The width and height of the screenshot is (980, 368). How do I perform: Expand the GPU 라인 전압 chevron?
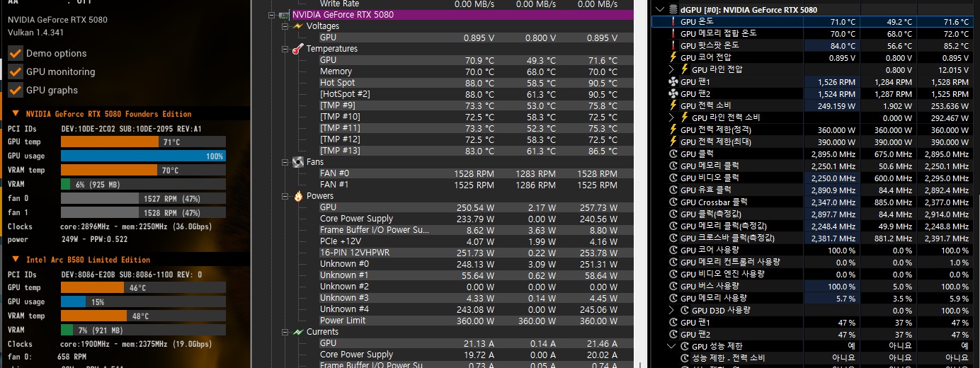(x=671, y=69)
